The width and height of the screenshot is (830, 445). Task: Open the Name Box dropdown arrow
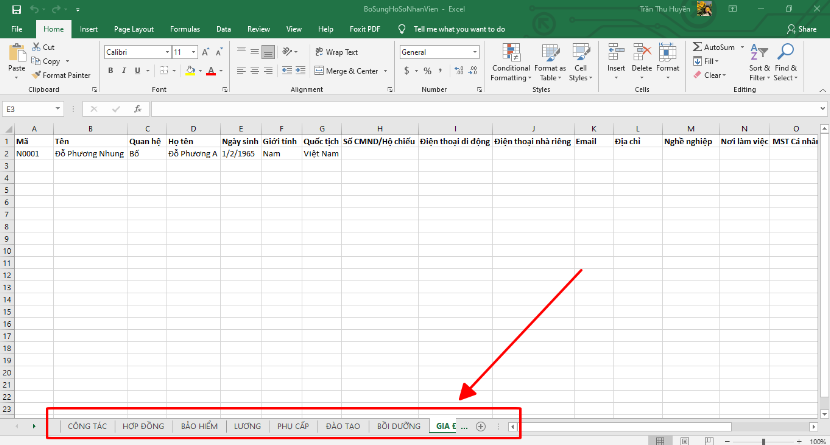coord(59,108)
